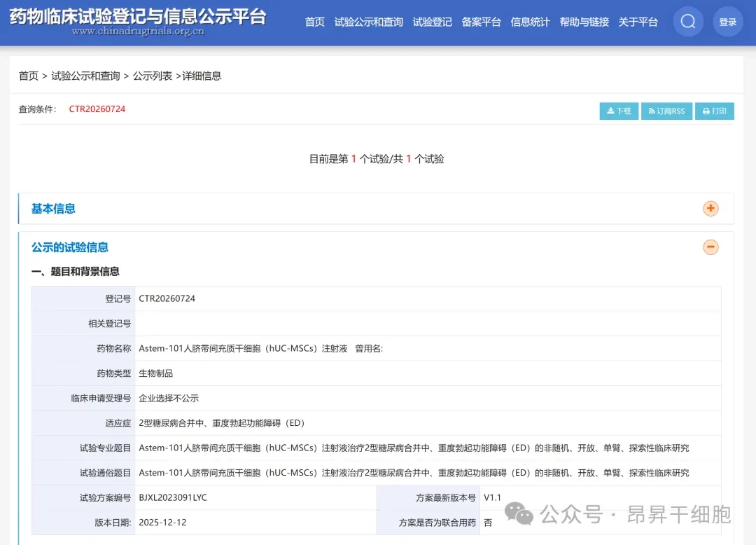Click the site title 药物临床试验登记与信息公示平台
Image resolution: width=756 pixels, height=545 pixels.
[x=138, y=16]
